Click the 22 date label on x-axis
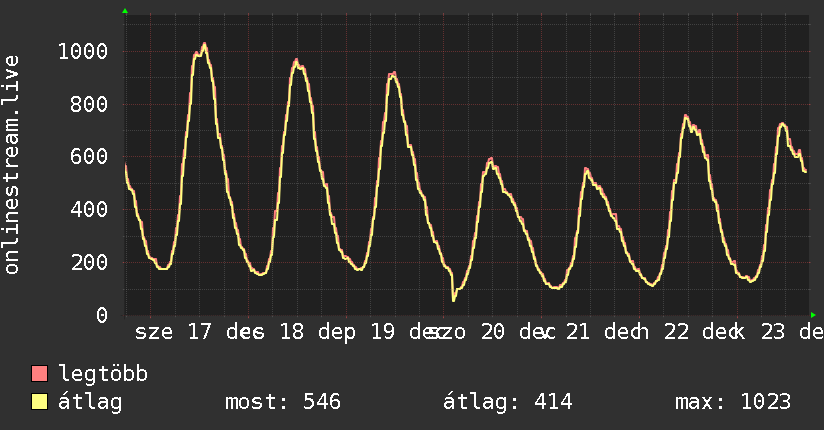This screenshot has height=430, width=824. (676, 332)
